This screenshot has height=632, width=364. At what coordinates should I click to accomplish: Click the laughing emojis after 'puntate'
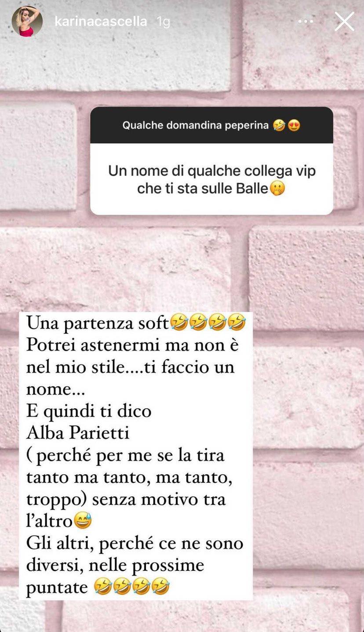(x=132, y=587)
